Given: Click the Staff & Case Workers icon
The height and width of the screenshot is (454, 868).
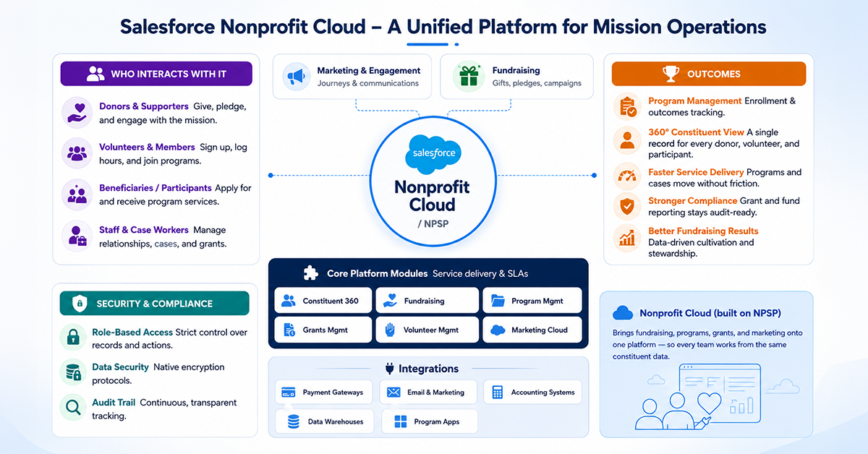Looking at the screenshot, I should [77, 236].
